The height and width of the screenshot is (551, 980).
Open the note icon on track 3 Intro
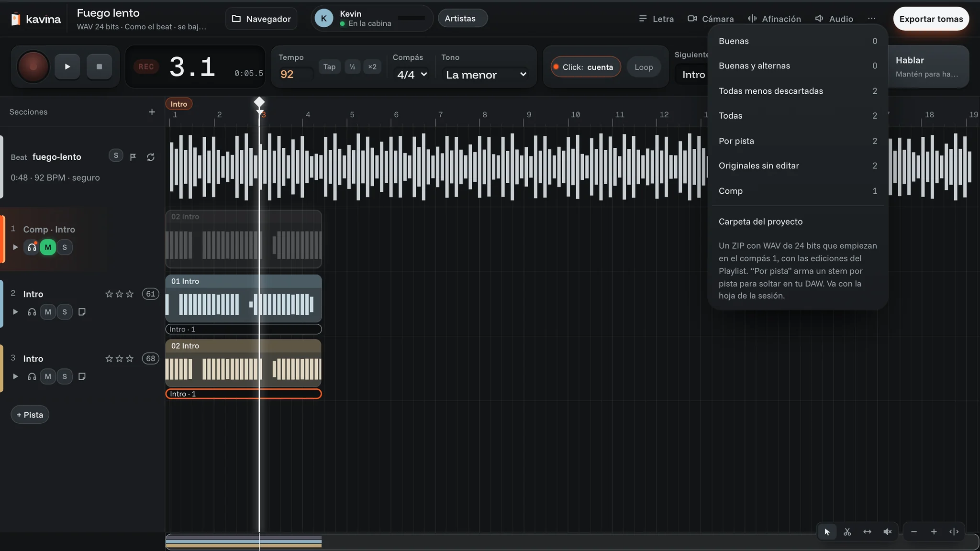82,376
